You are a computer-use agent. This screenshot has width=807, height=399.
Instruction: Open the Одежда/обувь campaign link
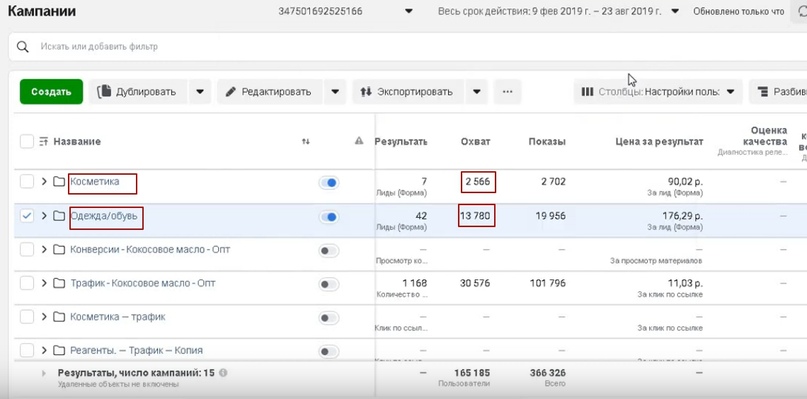[104, 216]
